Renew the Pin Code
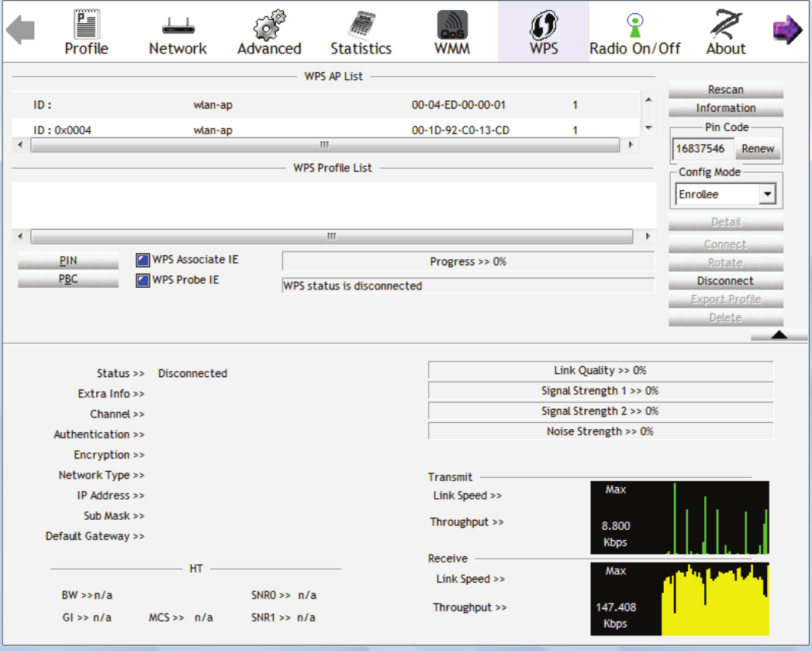812x651 pixels. 758,149
